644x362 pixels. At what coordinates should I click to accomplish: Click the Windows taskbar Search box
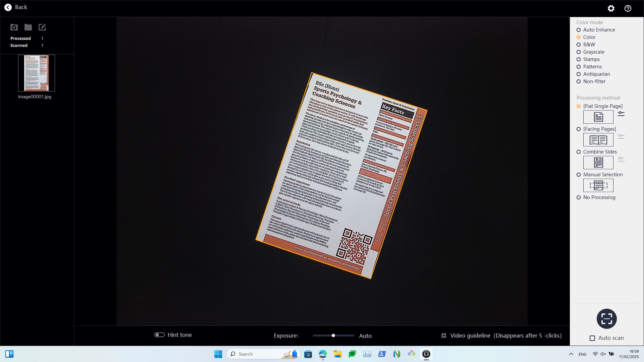tap(263, 354)
